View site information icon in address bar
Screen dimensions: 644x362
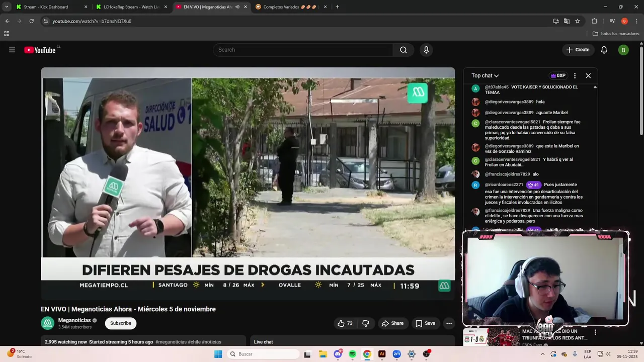click(x=45, y=21)
